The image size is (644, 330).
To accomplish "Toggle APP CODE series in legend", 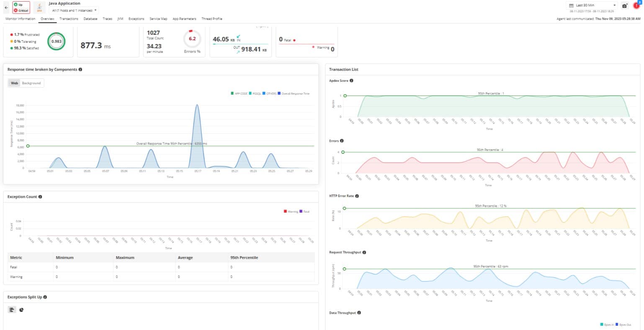I will (x=239, y=94).
